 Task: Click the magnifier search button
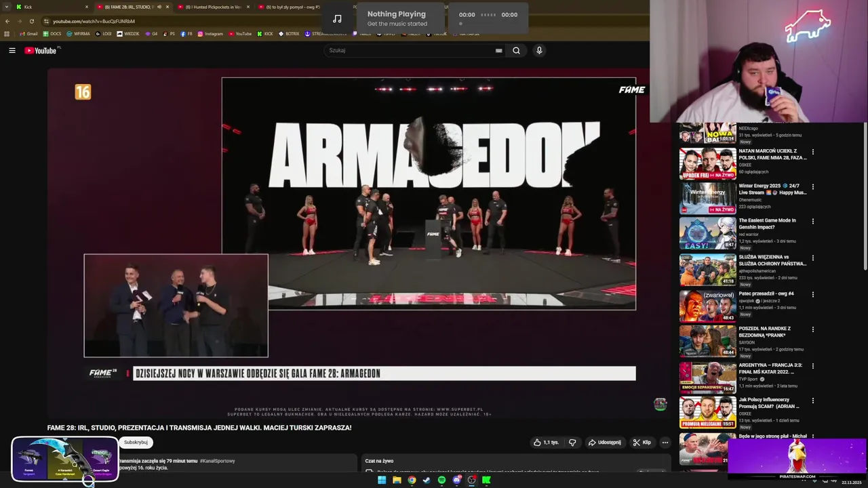click(x=516, y=50)
